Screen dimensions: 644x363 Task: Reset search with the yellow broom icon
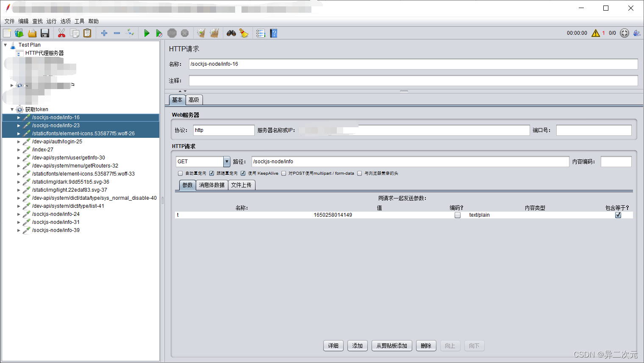pyautogui.click(x=244, y=33)
